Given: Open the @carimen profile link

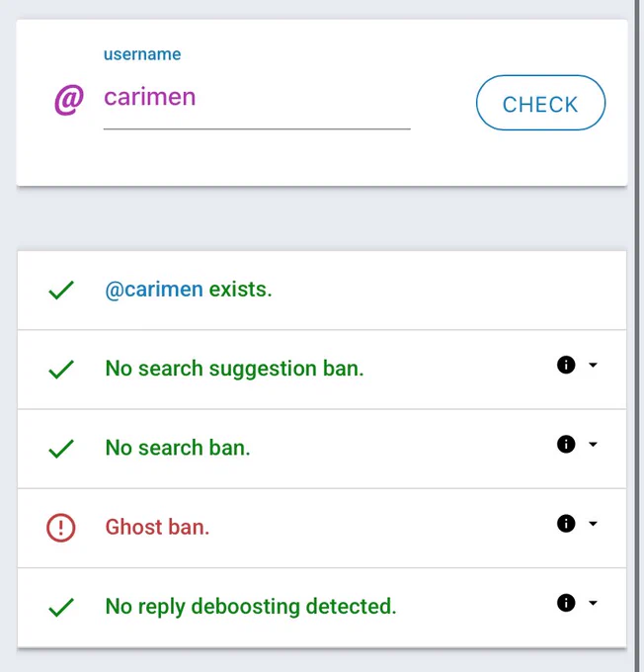Looking at the screenshot, I should tap(154, 290).
